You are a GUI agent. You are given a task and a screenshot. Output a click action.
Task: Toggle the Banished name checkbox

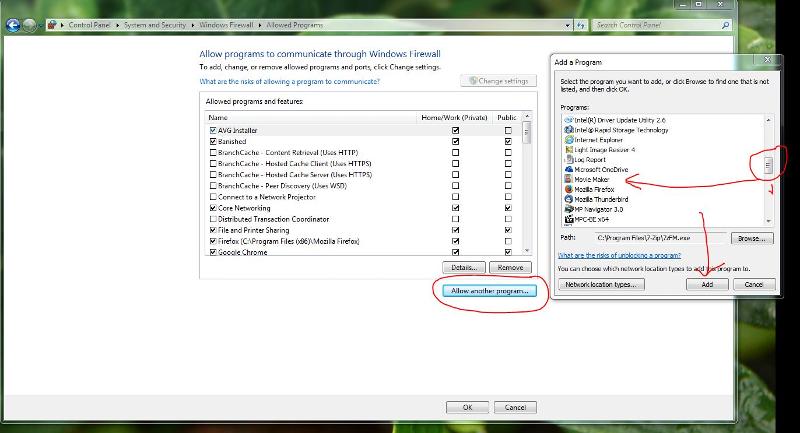click(213, 141)
